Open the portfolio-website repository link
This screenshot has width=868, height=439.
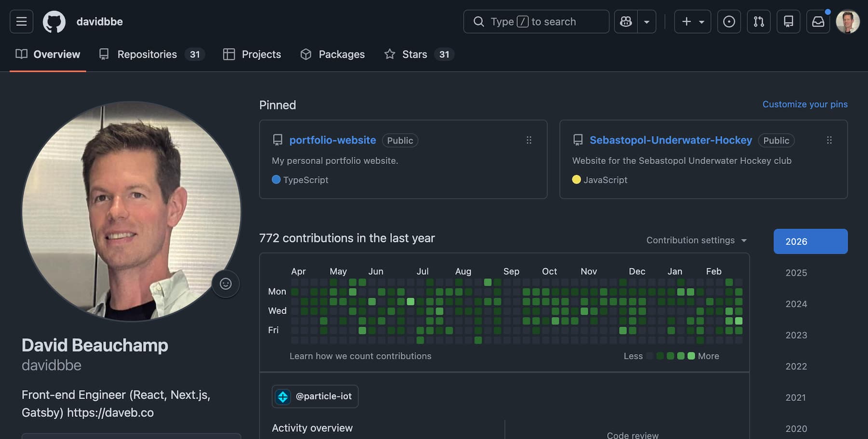point(332,140)
